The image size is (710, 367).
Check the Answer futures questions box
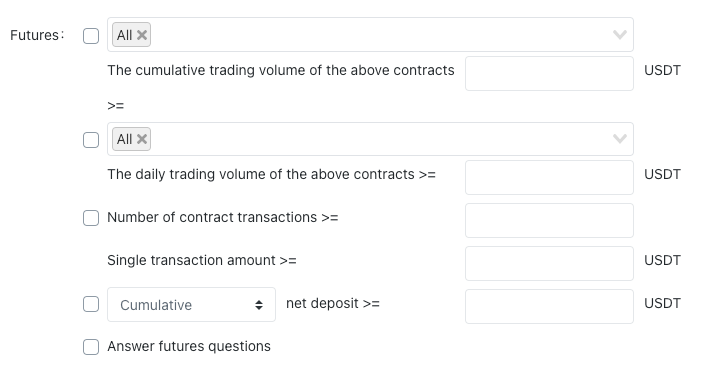(x=91, y=347)
